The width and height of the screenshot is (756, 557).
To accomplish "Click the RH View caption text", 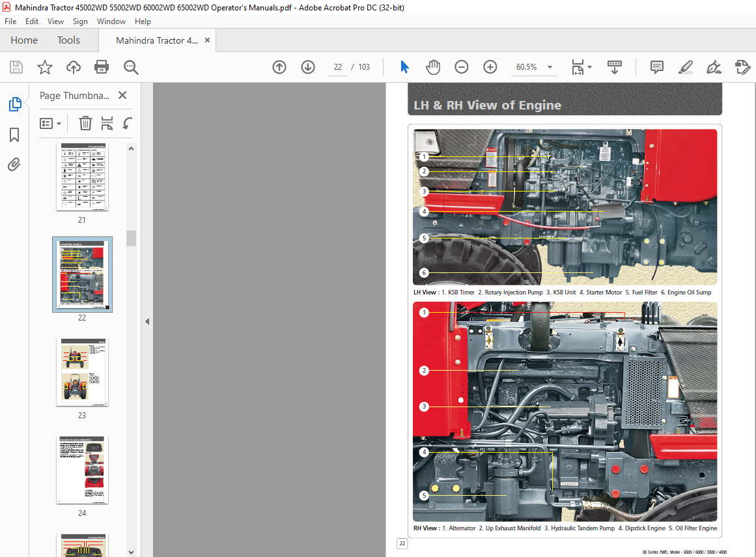I will (565, 528).
